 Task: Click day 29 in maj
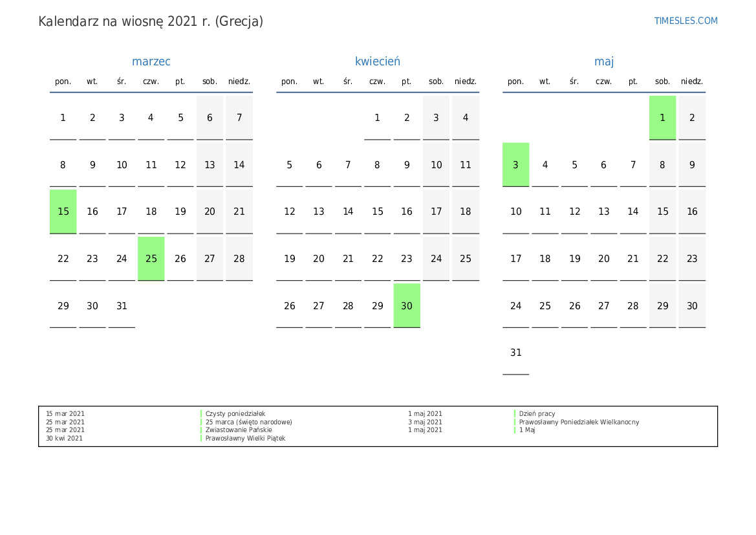pos(662,305)
